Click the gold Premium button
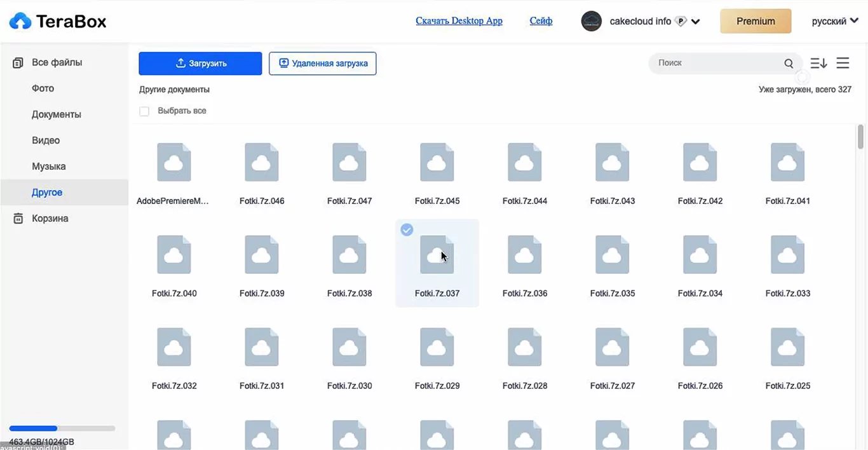 756,21
